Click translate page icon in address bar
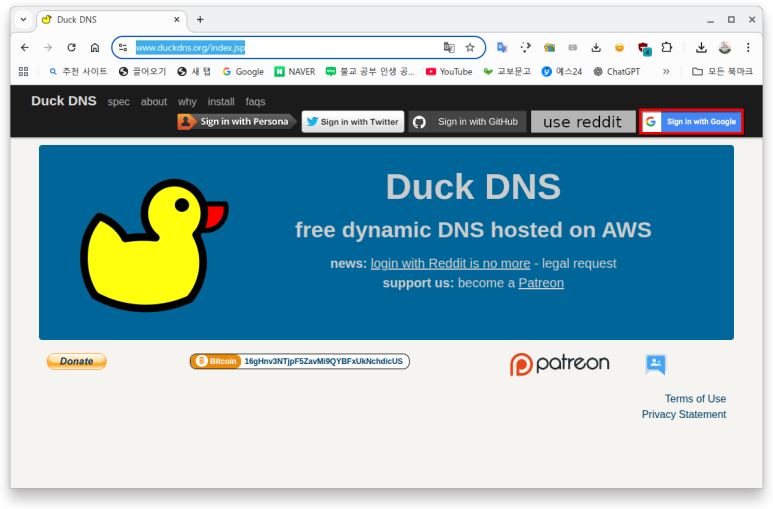 click(449, 47)
